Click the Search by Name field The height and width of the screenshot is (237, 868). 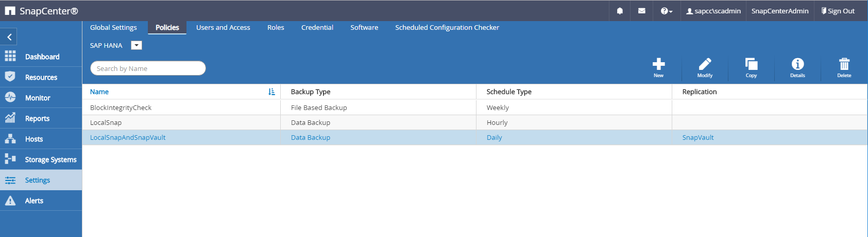click(x=148, y=68)
